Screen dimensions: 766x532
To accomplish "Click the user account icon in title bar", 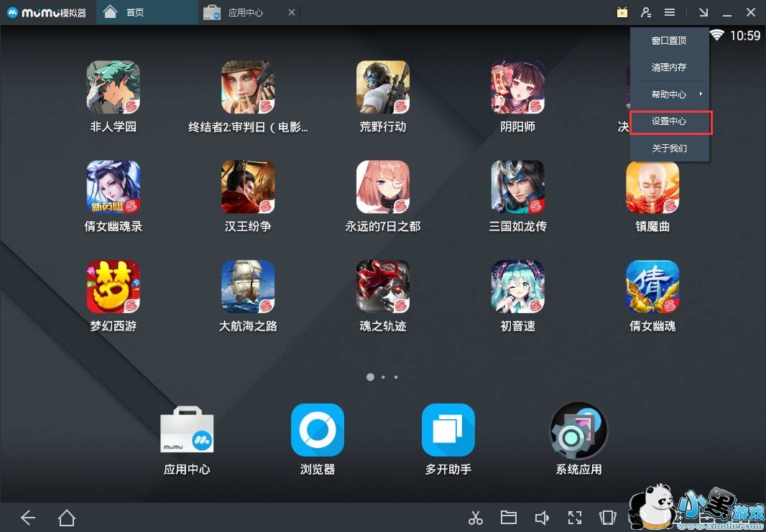I will (646, 12).
